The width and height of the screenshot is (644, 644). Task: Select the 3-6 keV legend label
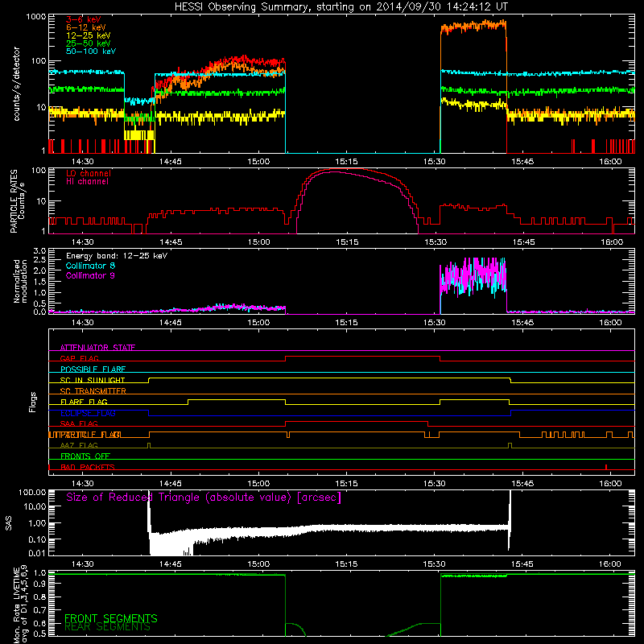coord(83,19)
